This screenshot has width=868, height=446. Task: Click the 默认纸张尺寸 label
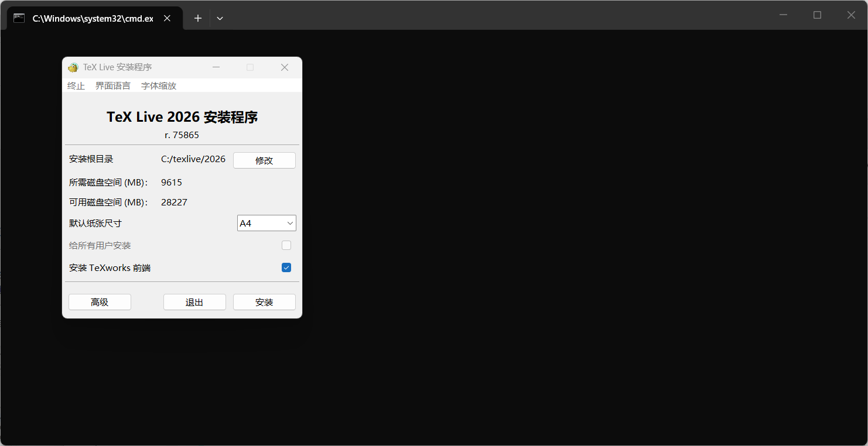pos(95,223)
